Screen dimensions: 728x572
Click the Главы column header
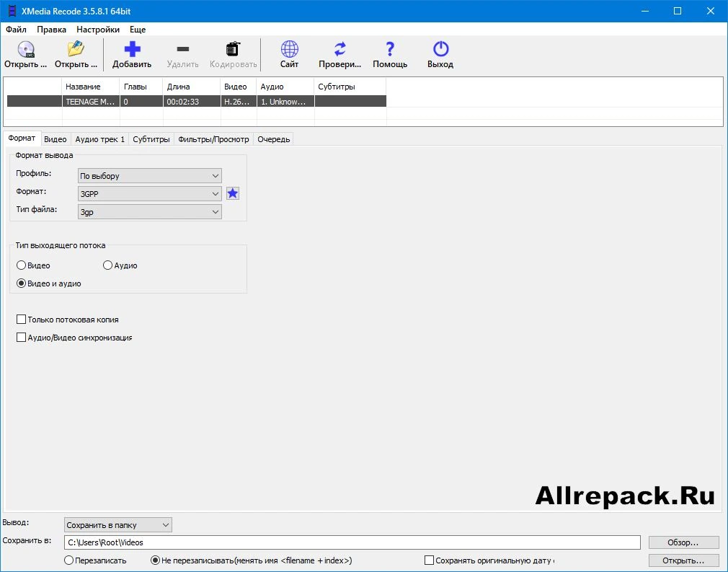[141, 87]
